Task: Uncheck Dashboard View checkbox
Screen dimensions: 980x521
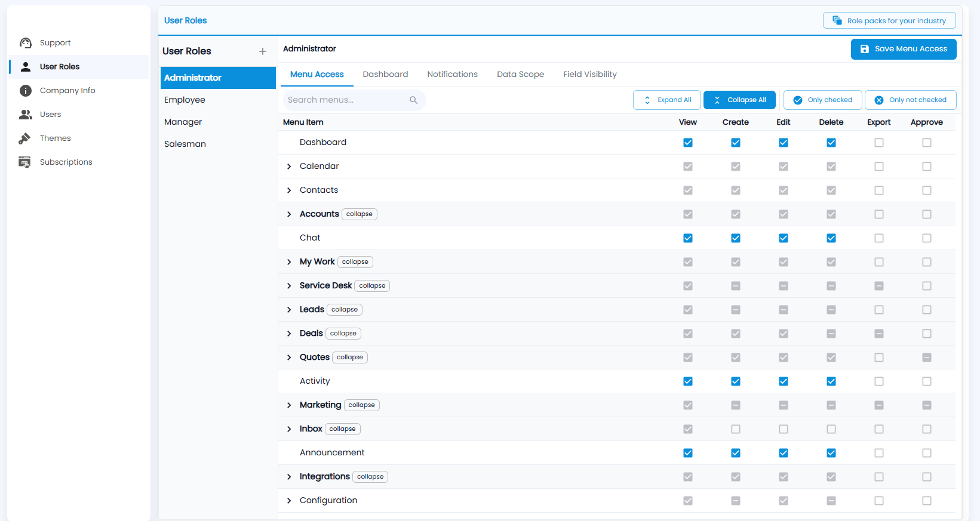Action: coord(688,143)
